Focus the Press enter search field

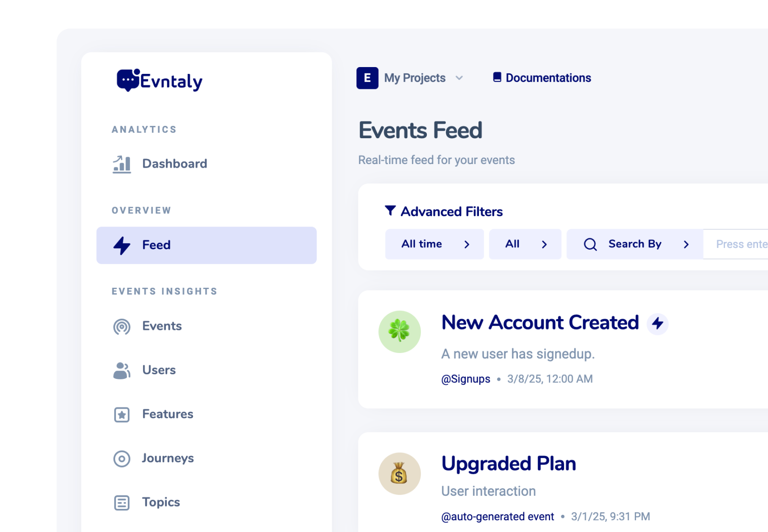click(739, 244)
